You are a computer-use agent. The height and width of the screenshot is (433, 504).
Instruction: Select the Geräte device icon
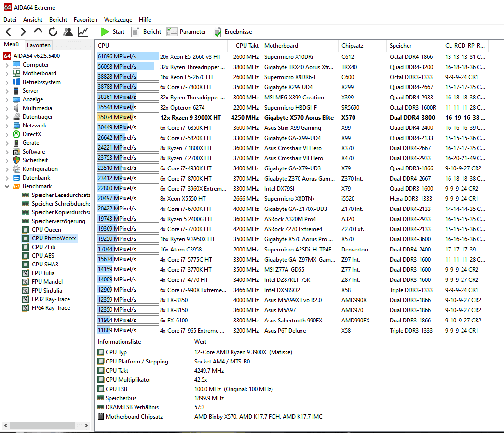[16, 143]
